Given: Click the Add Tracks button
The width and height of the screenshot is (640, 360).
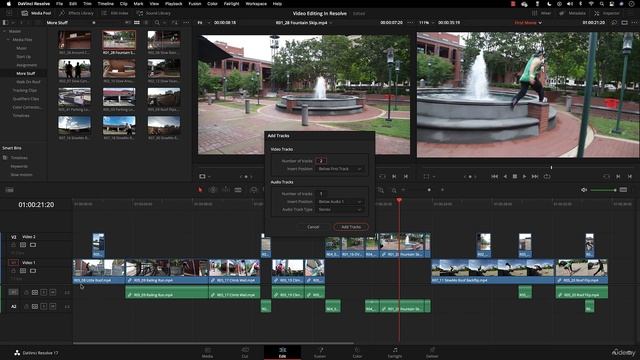Looking at the screenshot, I should tap(351, 227).
